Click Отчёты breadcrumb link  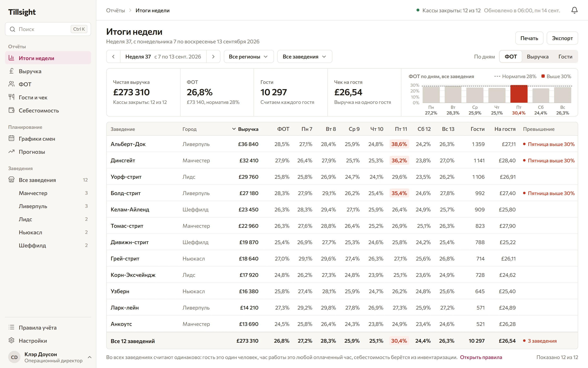coord(115,10)
